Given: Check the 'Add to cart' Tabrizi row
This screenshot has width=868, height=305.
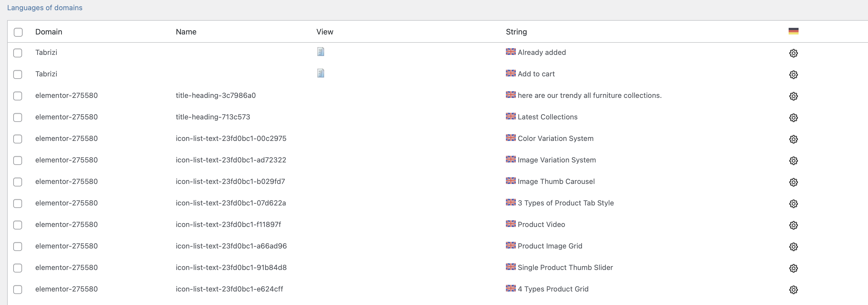Looking at the screenshot, I should pyautogui.click(x=18, y=74).
